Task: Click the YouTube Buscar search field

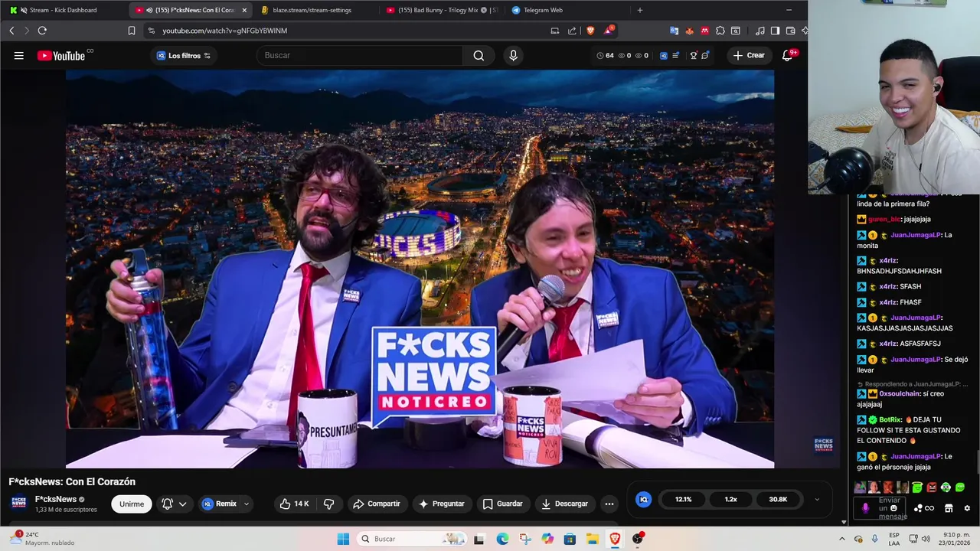Action: [x=360, y=55]
